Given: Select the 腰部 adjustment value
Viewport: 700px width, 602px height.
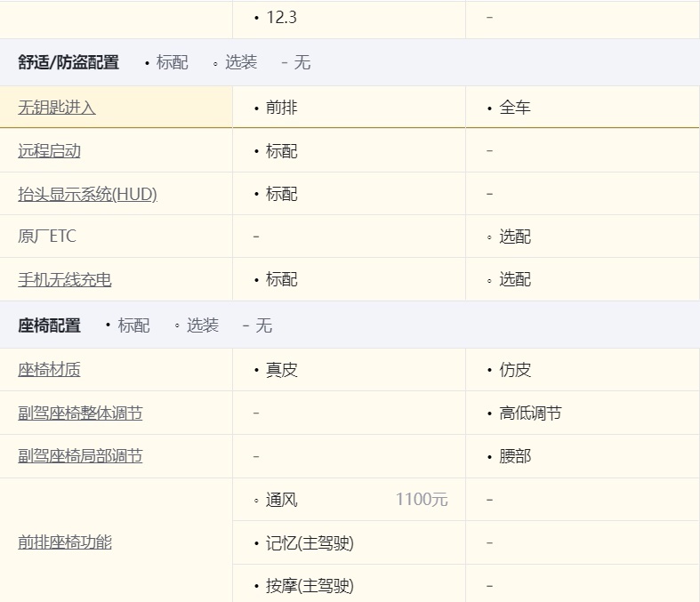Looking at the screenshot, I should pyautogui.click(x=515, y=456).
